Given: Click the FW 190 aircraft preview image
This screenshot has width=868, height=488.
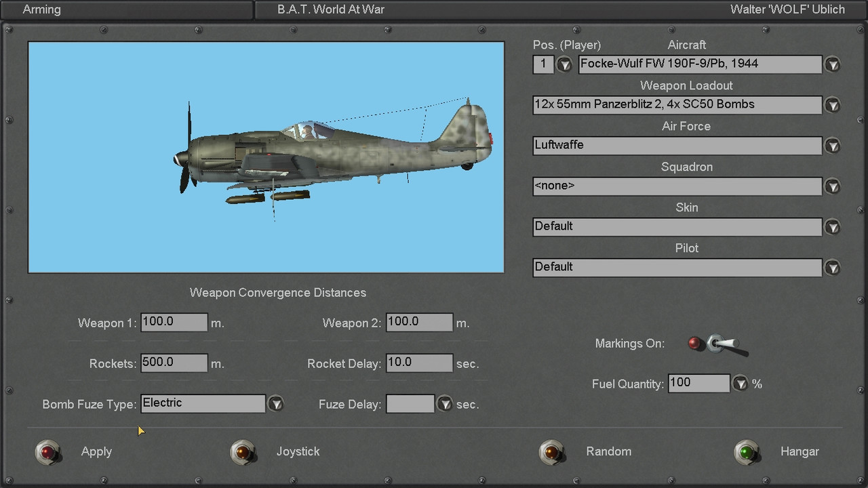Looking at the screenshot, I should click(x=266, y=157).
